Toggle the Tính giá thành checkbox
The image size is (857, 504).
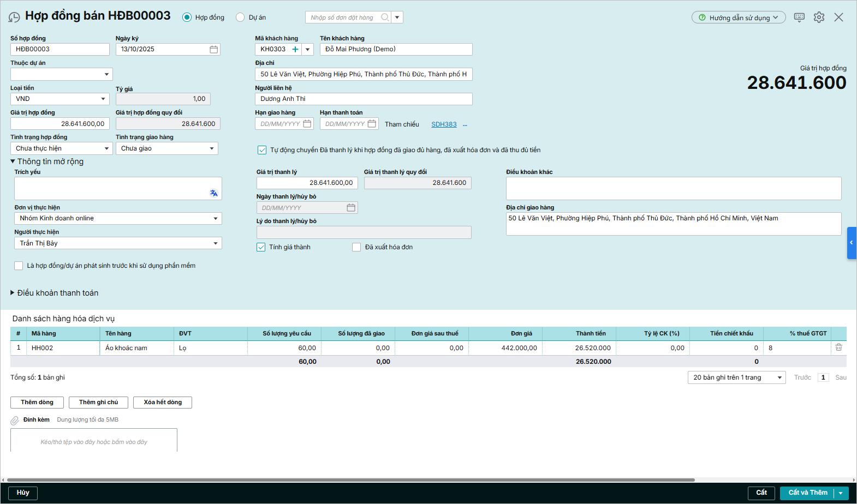click(x=261, y=247)
